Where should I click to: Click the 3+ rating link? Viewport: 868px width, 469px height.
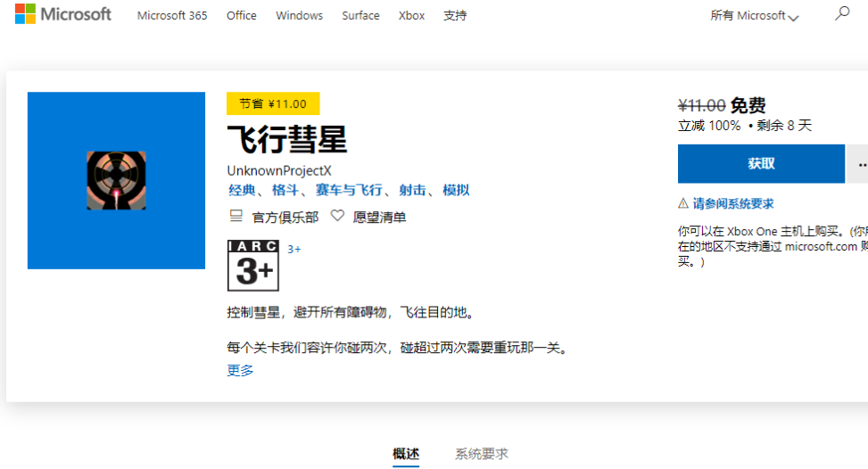point(294,250)
